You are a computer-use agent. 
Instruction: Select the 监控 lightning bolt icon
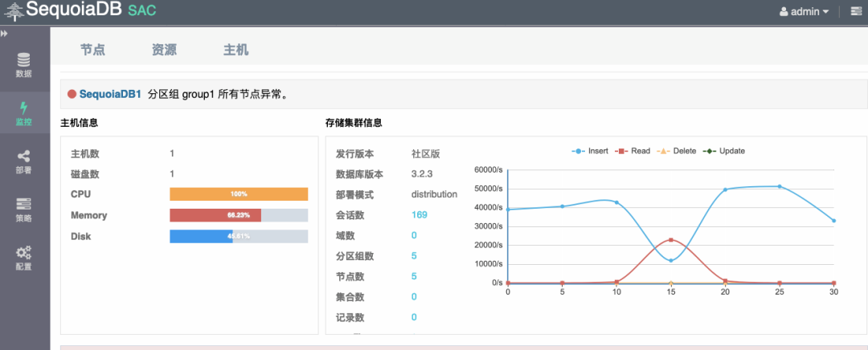(24, 108)
